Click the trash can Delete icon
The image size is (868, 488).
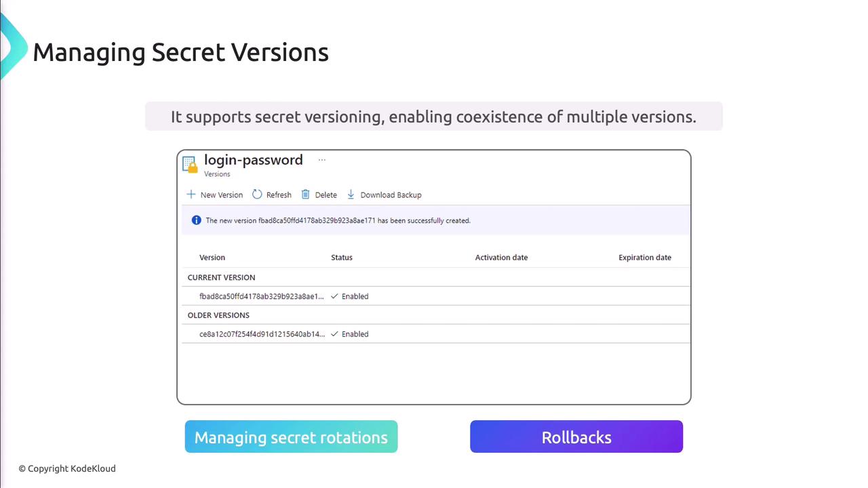(x=306, y=195)
